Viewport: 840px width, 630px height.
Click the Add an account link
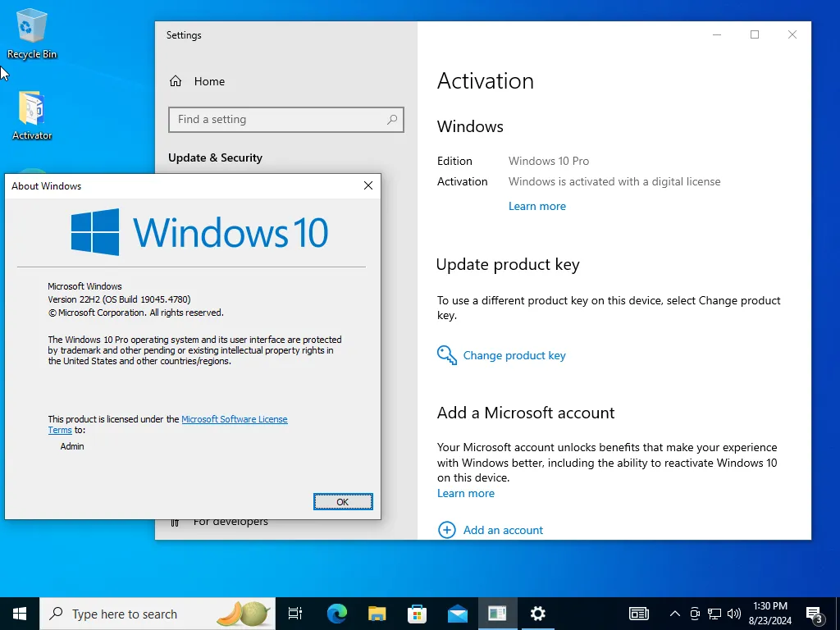tap(503, 530)
